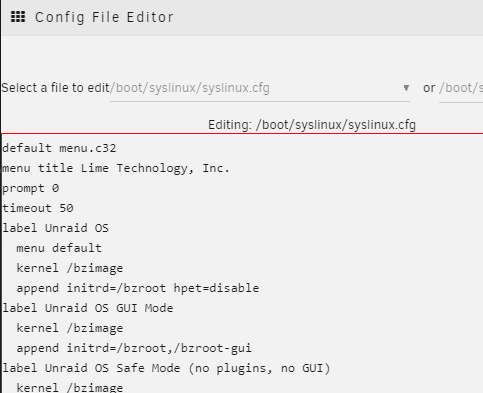The image size is (483, 393).
Task: Place cursor on 'timeout 50' line
Action: tap(38, 208)
